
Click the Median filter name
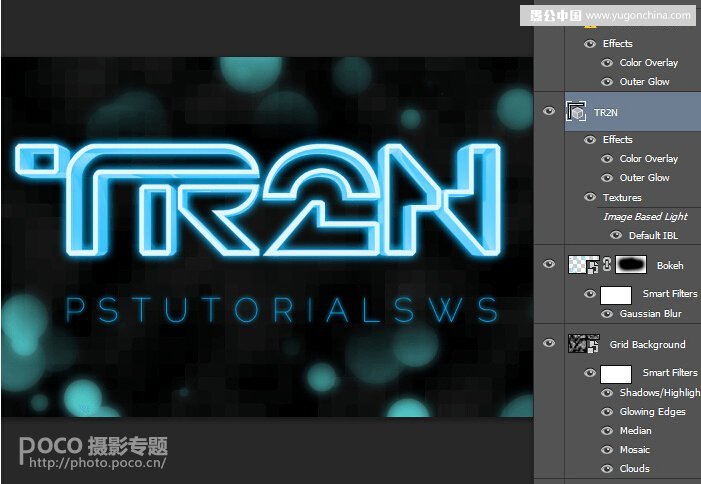click(x=635, y=431)
